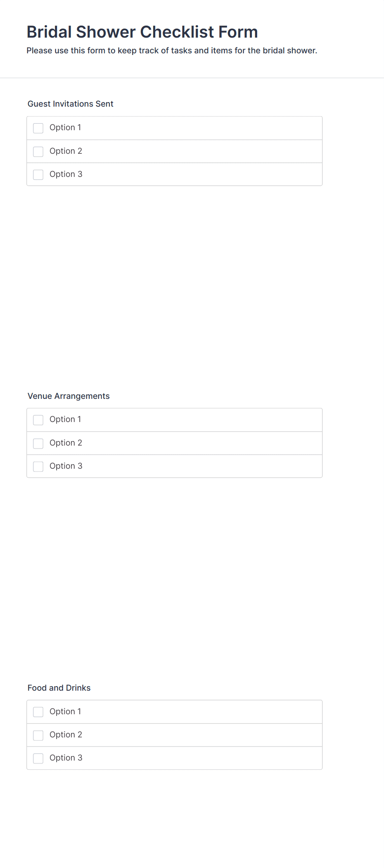The image size is (384, 868).
Task: Select the Option 2 checkbox in Venue Arrangements
Action: click(38, 444)
